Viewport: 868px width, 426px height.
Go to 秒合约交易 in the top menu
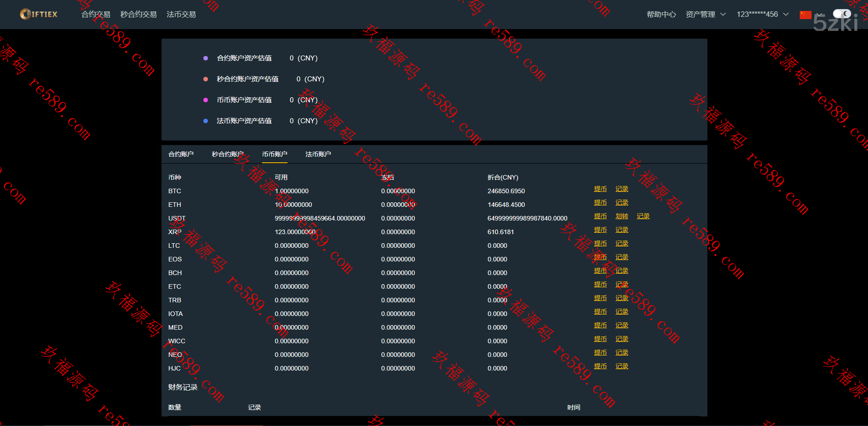click(138, 15)
